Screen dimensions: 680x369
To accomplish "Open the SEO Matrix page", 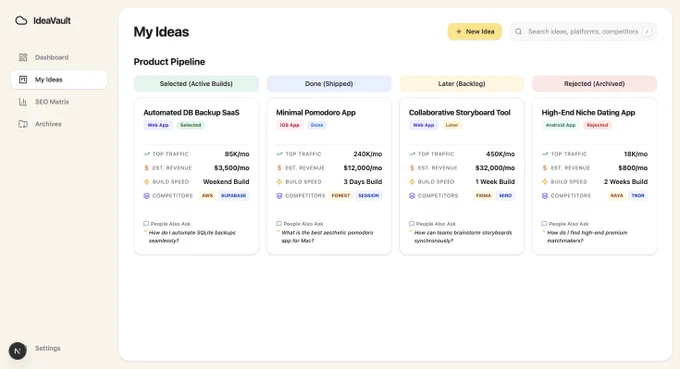I will coord(59,102).
